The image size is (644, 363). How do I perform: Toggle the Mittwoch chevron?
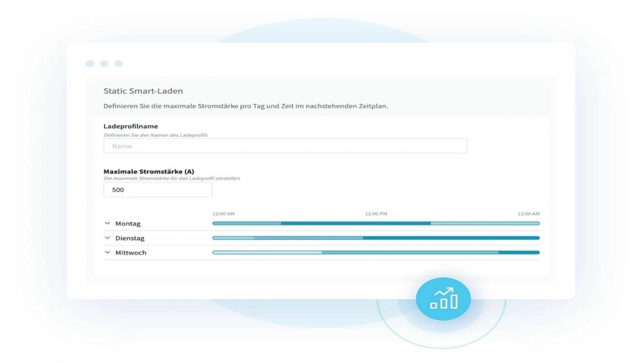pyautogui.click(x=107, y=253)
